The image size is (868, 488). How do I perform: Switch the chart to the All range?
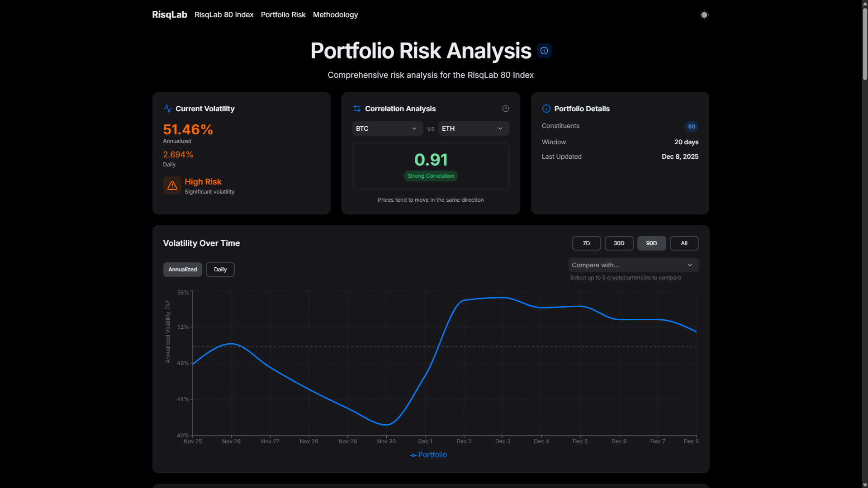[684, 243]
